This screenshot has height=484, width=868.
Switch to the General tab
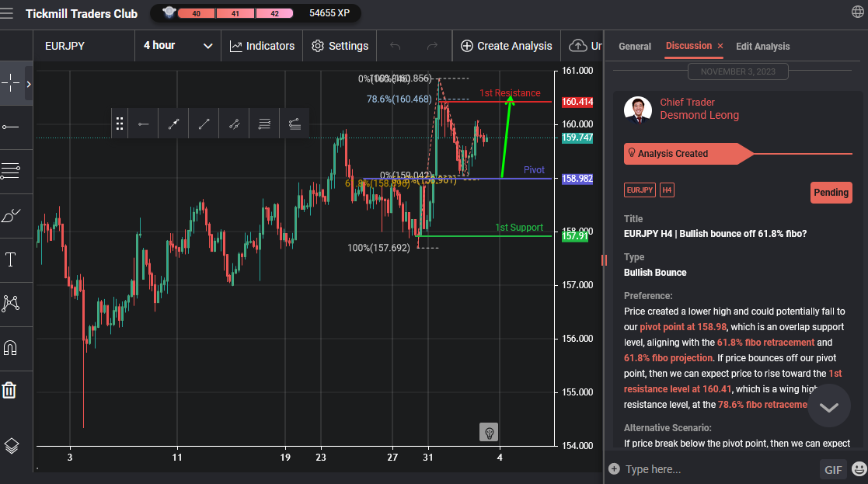tap(634, 47)
